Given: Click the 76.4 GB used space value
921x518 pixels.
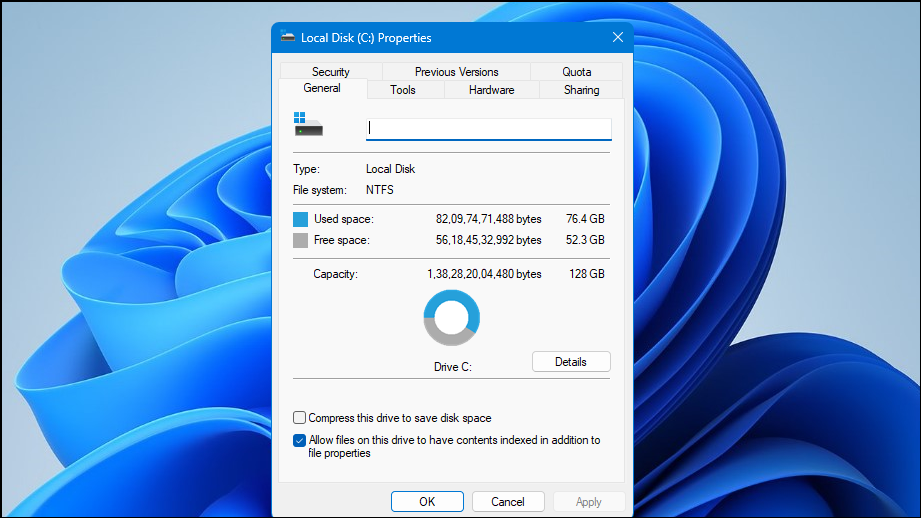Looking at the screenshot, I should tap(585, 219).
